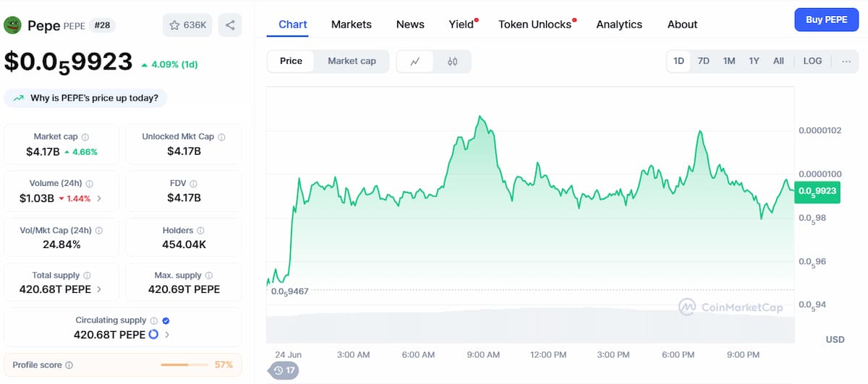Click the #28 rank badge
Viewport: 868px width, 384px height.
pyautogui.click(x=102, y=26)
